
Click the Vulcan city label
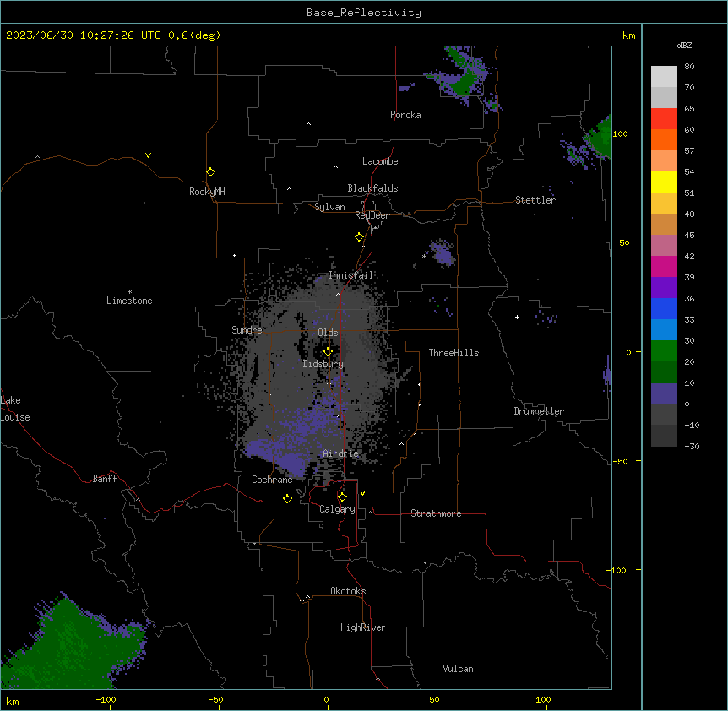coord(459,669)
